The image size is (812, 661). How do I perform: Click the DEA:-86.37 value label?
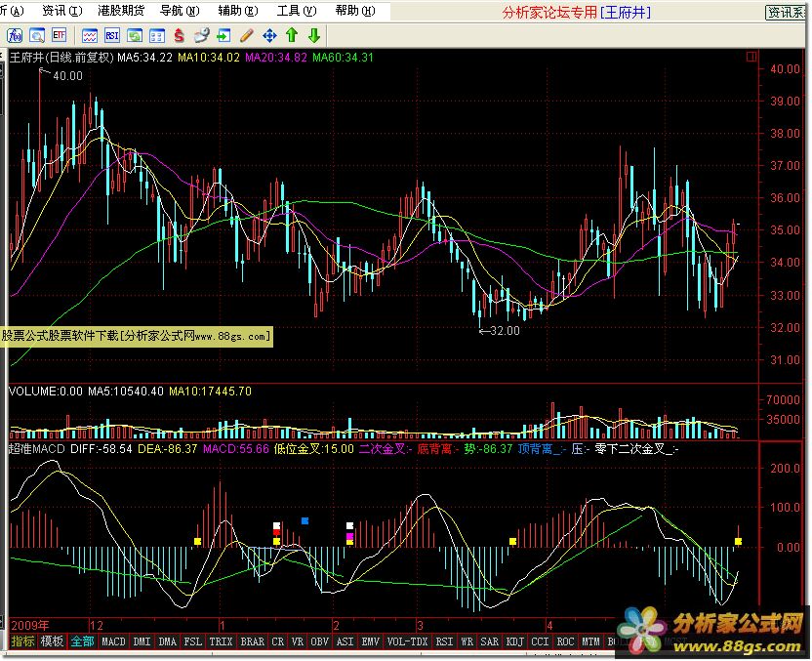(167, 448)
